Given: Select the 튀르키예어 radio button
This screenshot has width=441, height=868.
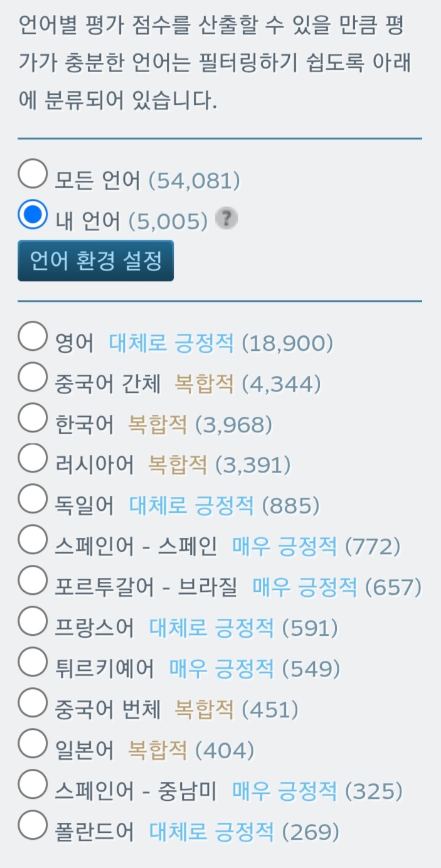Looking at the screenshot, I should coord(33,662).
